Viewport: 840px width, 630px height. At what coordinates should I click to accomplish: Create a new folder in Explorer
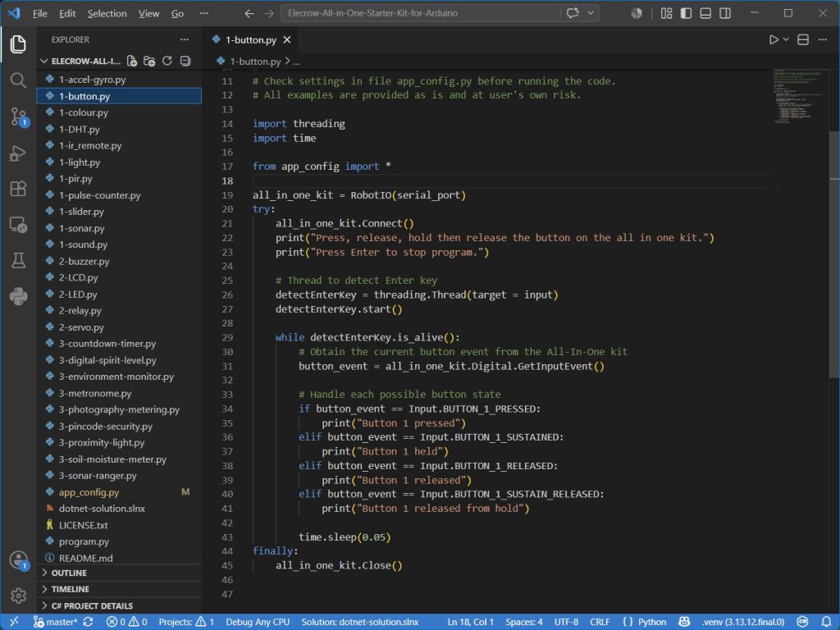point(149,61)
